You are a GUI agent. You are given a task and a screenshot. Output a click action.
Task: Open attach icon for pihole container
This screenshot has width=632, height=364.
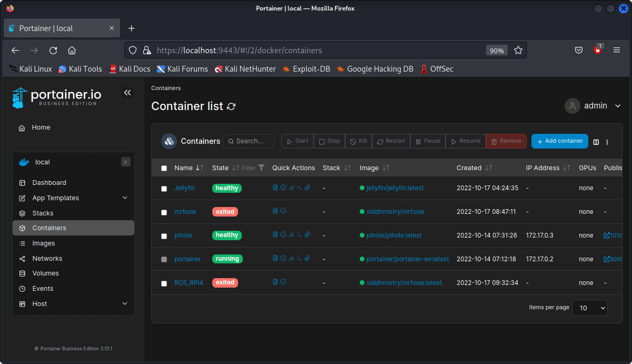point(308,235)
